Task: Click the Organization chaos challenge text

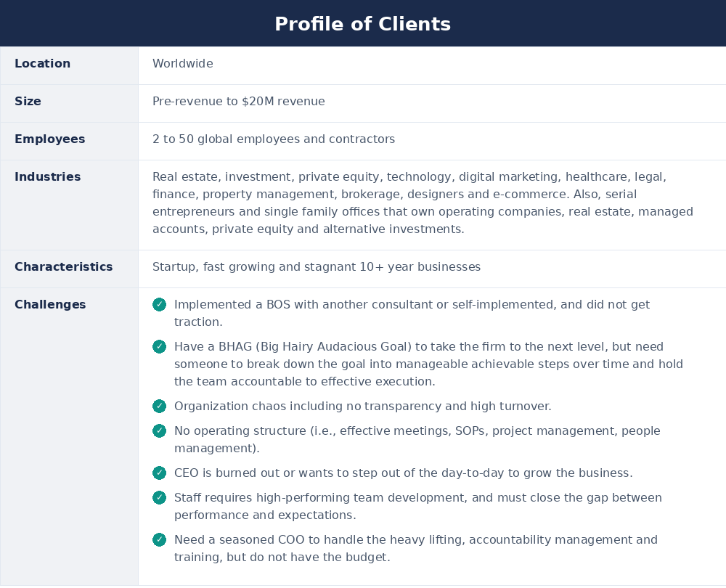Action: 362,407
